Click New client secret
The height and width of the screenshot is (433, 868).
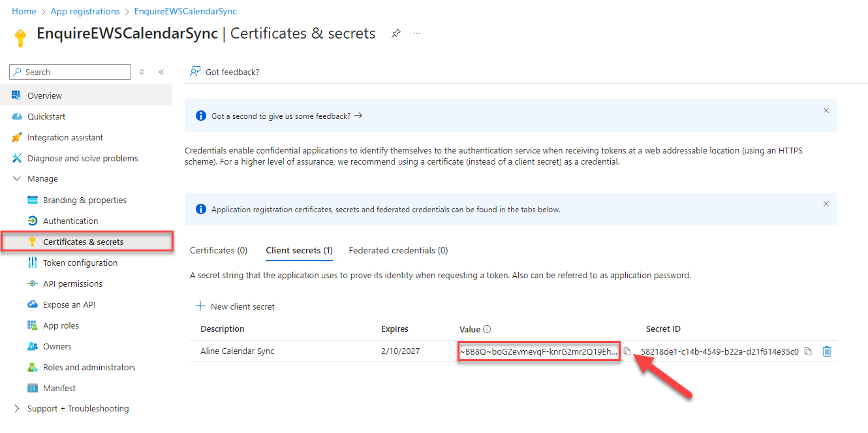pos(236,306)
